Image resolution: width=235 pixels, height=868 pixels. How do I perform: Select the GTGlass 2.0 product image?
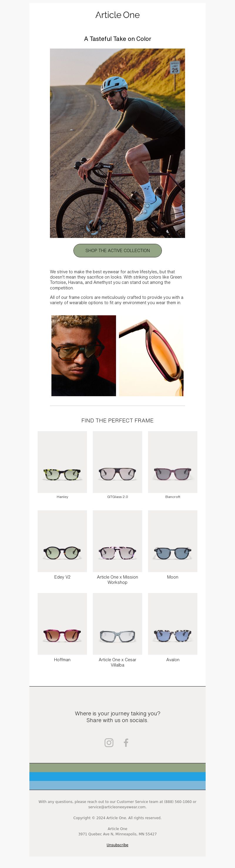tap(117, 462)
